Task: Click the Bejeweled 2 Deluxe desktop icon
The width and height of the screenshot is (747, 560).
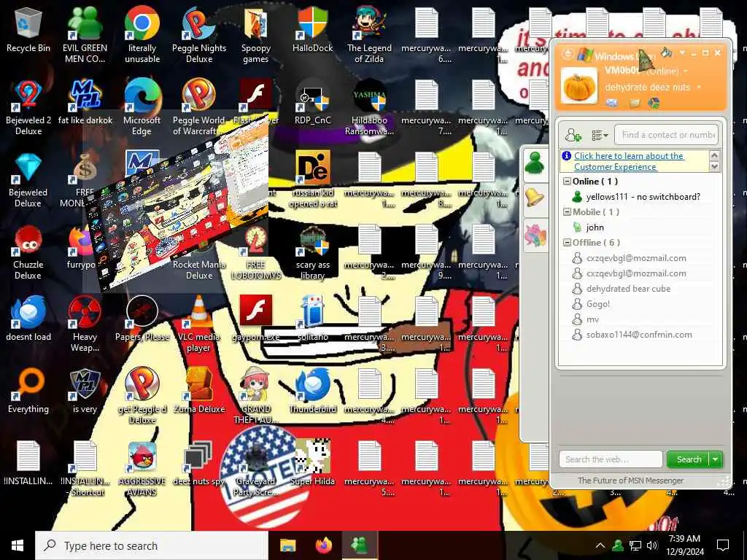Action: [x=28, y=108]
